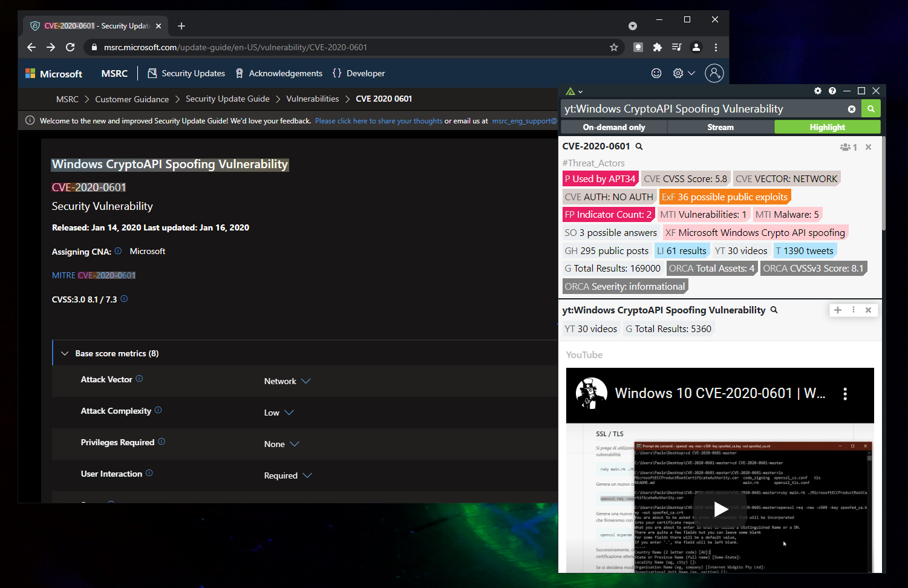
Task: Clear the overlay search field
Action: click(852, 109)
